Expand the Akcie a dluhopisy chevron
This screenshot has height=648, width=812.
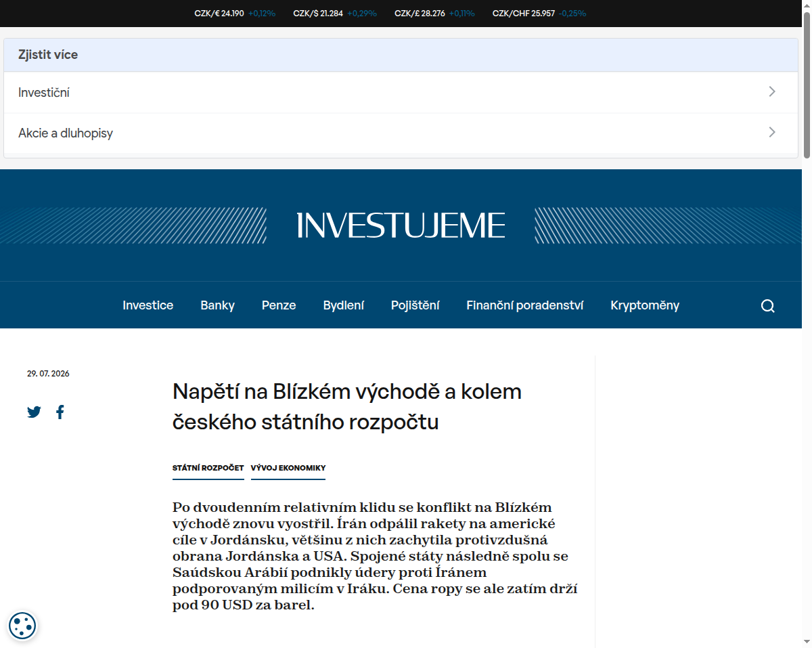(772, 133)
